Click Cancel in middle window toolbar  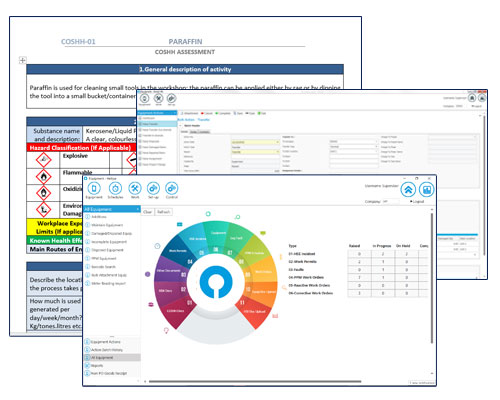(x=207, y=113)
